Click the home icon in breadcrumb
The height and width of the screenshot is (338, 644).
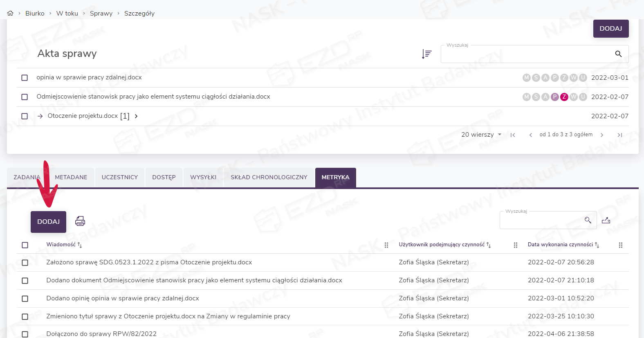tap(10, 14)
